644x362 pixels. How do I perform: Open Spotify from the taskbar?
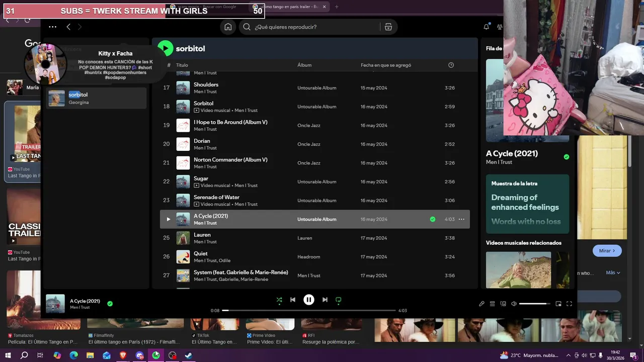click(x=156, y=355)
